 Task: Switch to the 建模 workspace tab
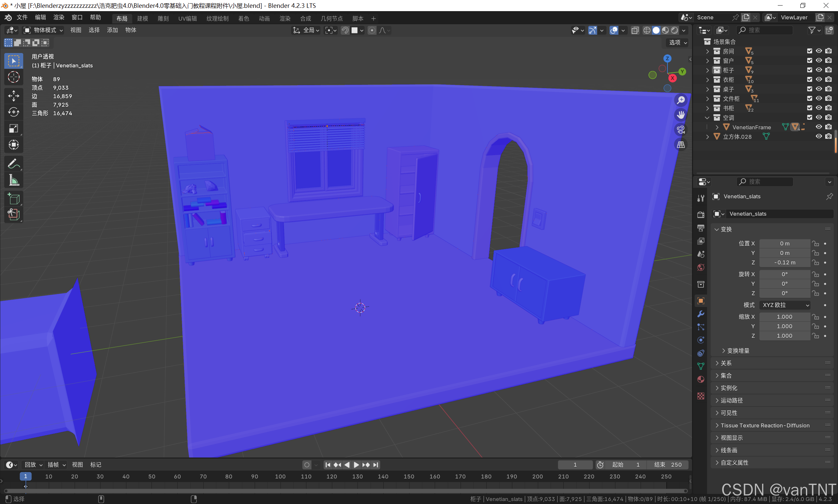click(x=142, y=18)
